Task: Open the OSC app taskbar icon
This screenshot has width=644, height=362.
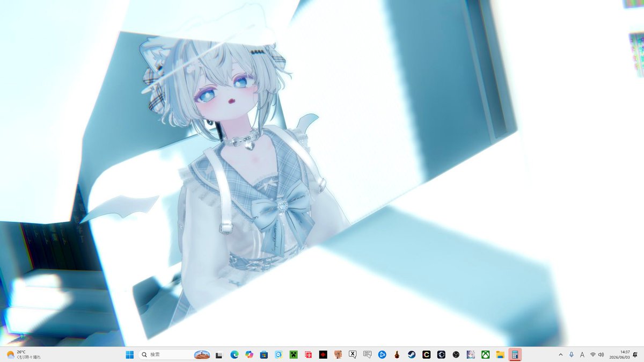Action: click(x=368, y=354)
